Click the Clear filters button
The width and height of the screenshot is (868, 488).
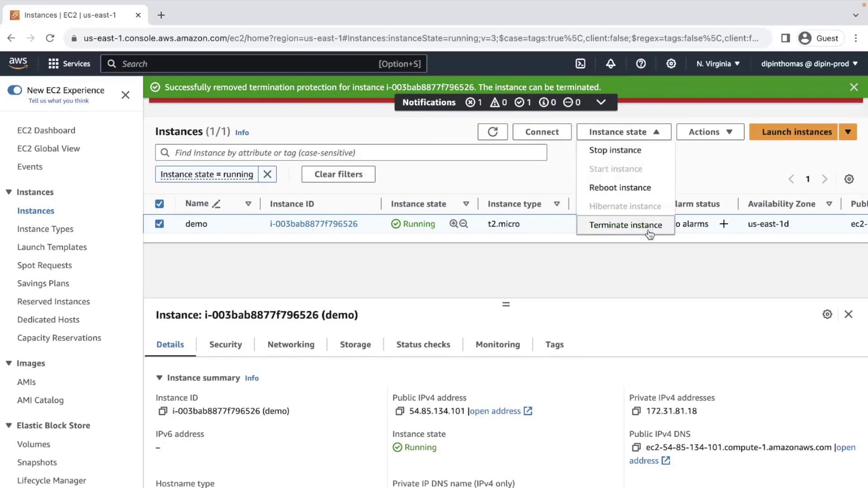[338, 174]
